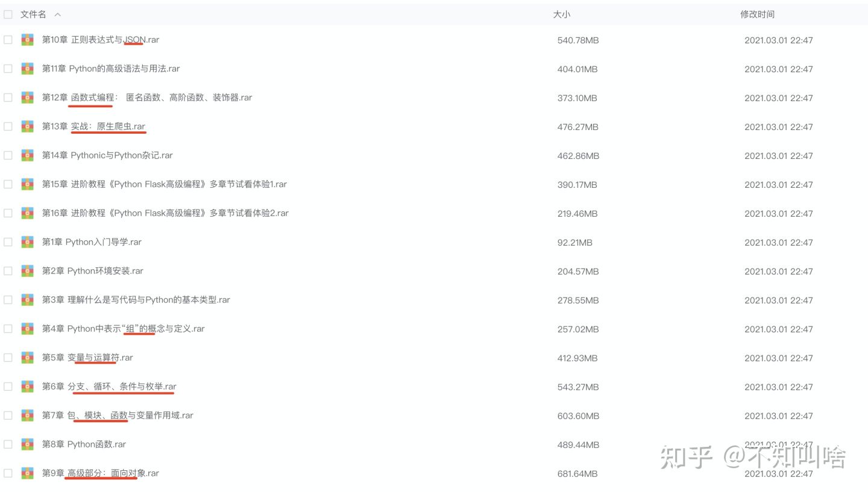Click the archive icon for 第7章 包、模块、函数

click(x=28, y=416)
